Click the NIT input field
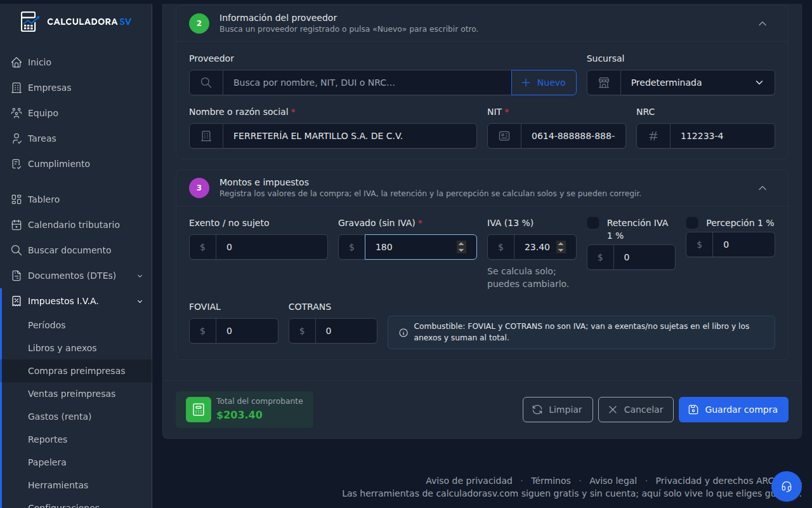 pos(573,136)
